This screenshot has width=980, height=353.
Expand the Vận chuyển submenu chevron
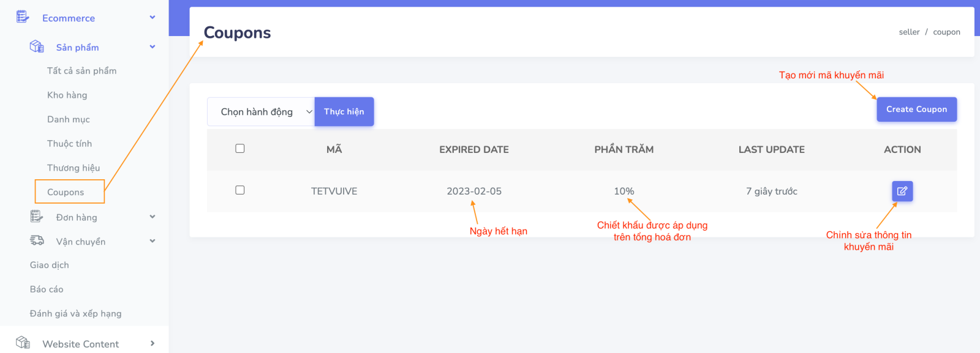point(153,241)
